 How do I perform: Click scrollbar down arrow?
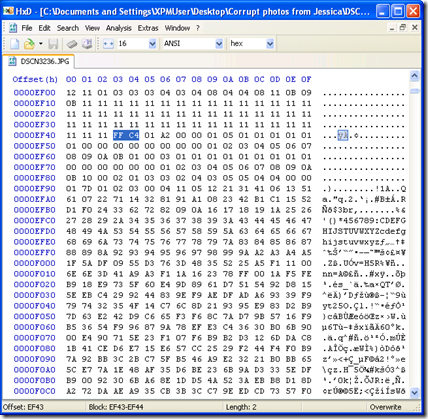point(414,393)
